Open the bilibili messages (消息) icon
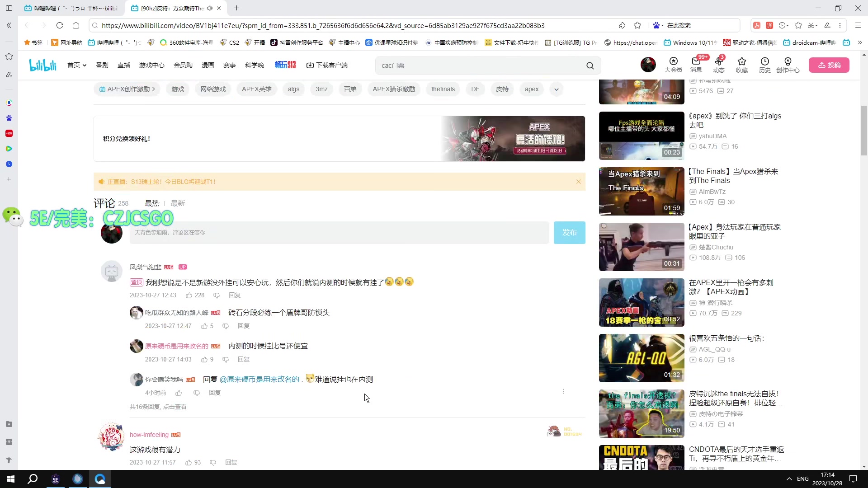Viewport: 868px width, 488px height. [696, 65]
